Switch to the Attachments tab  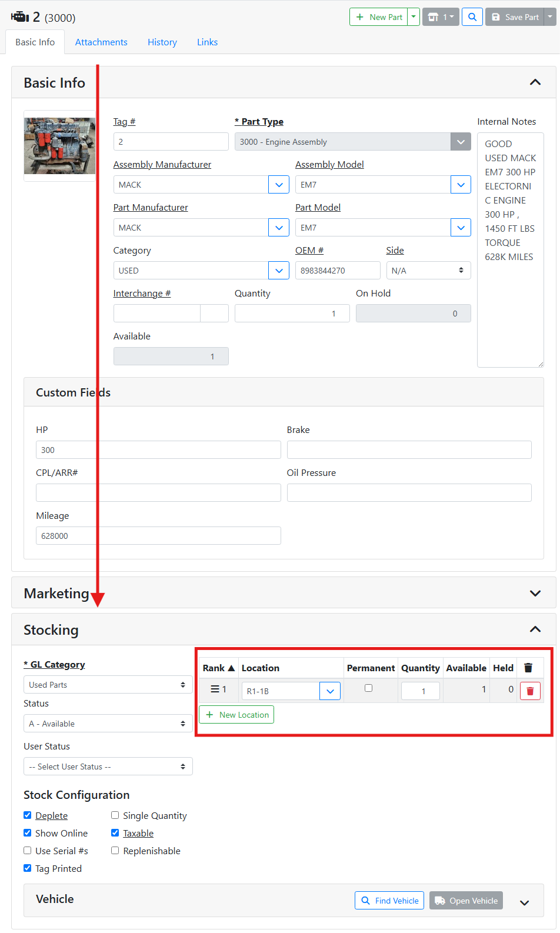click(x=101, y=42)
